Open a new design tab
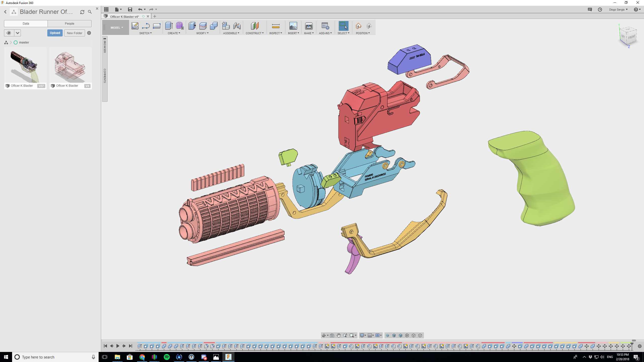 154,16
